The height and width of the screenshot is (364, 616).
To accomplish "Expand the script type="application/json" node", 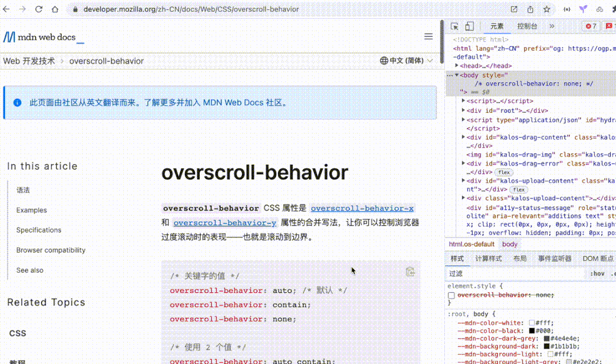I will 464,120.
